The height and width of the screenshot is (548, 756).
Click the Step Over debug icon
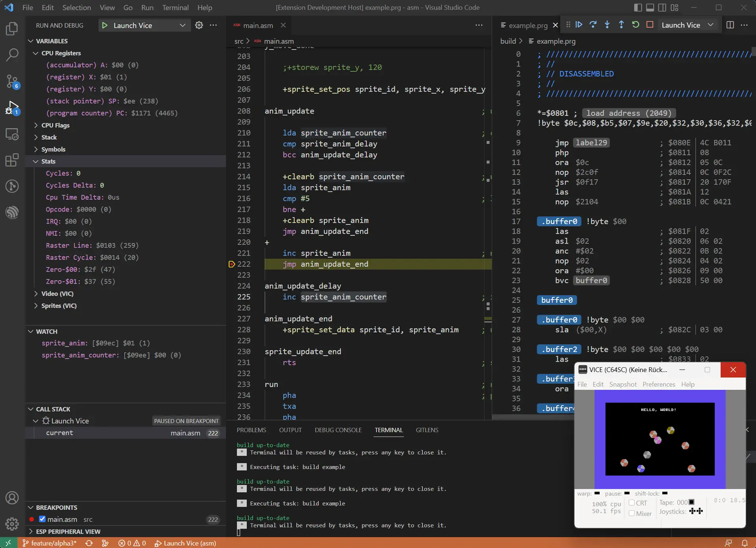(593, 24)
